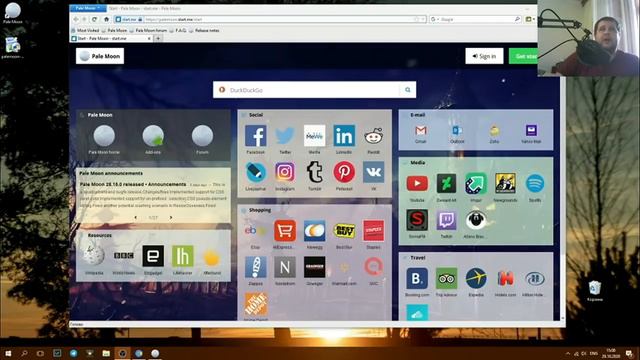Open the MeWe tile in Social
Image resolution: width=640 pixels, height=360 pixels.
(x=314, y=136)
